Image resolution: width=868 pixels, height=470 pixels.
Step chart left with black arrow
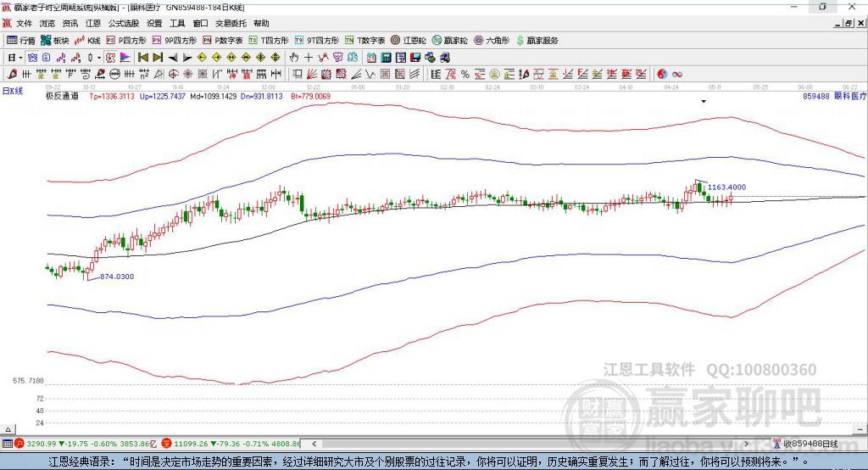pyautogui.click(x=173, y=58)
